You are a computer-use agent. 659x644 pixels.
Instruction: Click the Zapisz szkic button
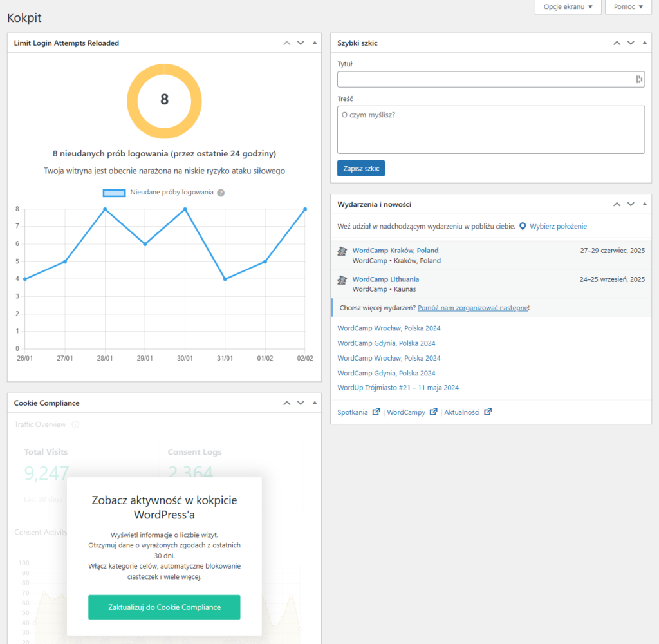point(361,168)
